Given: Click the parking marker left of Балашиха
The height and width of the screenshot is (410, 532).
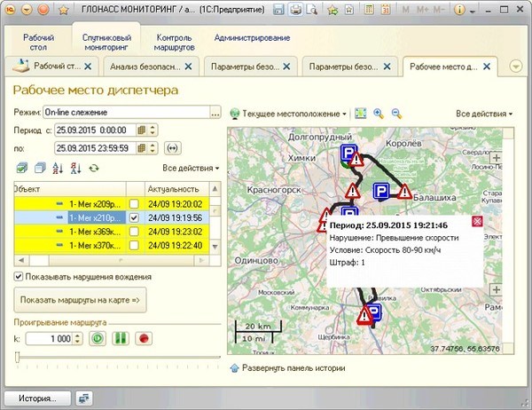Looking at the screenshot, I should (x=381, y=191).
